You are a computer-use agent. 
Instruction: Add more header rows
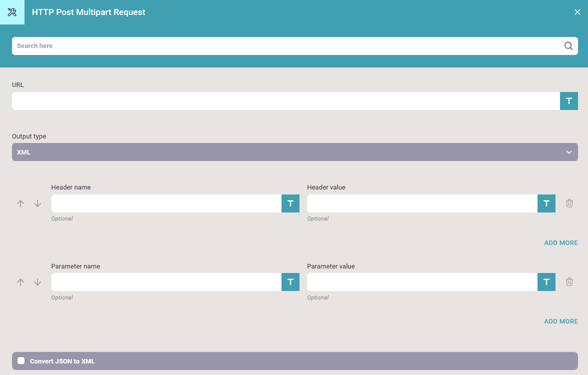560,243
